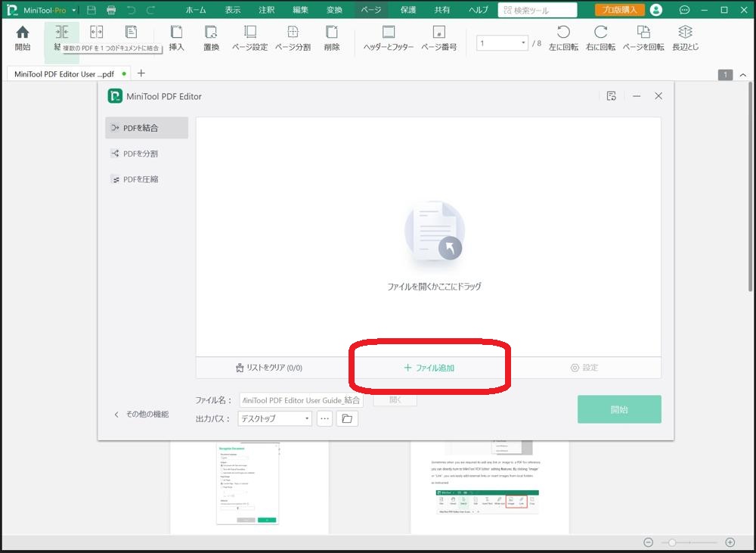Viewport: 756px width, 553px height.
Task: Click the browse output path ellipsis button
Action: (325, 418)
